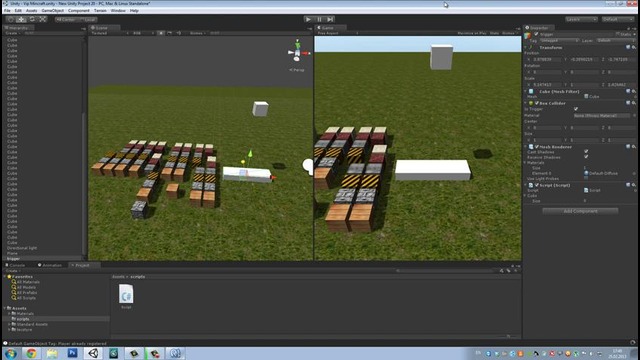640x360 pixels.
Task: Open the Layout dropdown showing Default
Action: [618, 19]
